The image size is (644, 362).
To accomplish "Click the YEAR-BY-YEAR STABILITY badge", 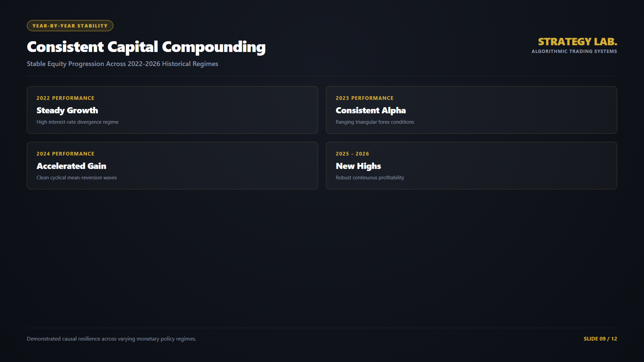I will point(70,26).
